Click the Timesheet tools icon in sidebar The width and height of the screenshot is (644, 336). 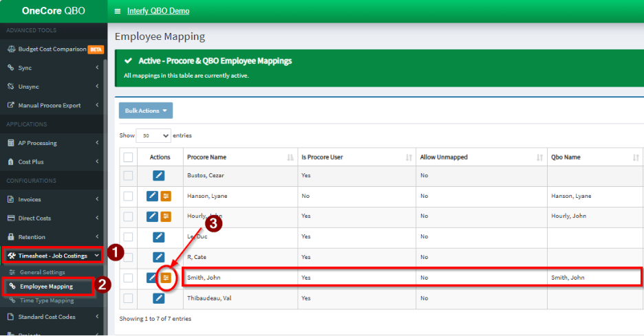tap(12, 256)
